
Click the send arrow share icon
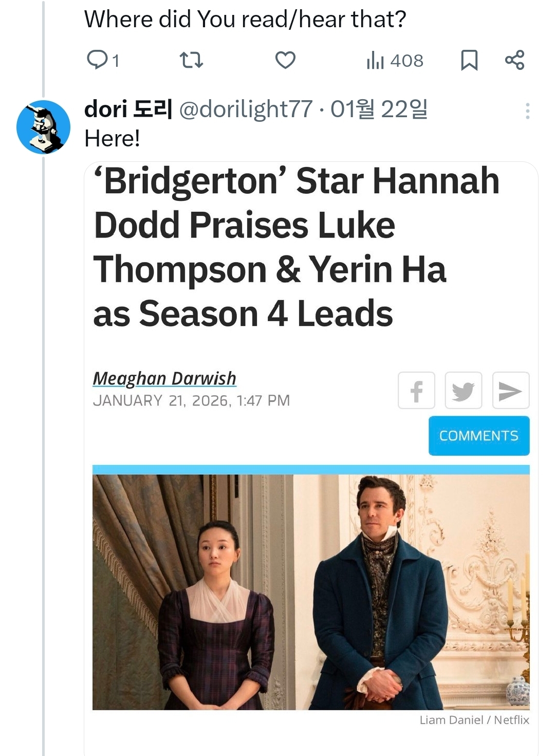tap(511, 391)
